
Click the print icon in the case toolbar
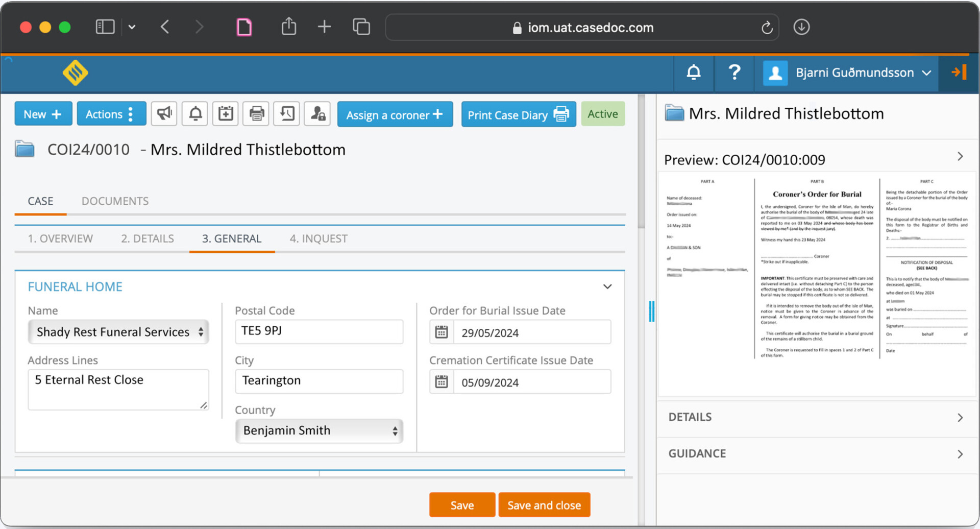click(x=256, y=114)
